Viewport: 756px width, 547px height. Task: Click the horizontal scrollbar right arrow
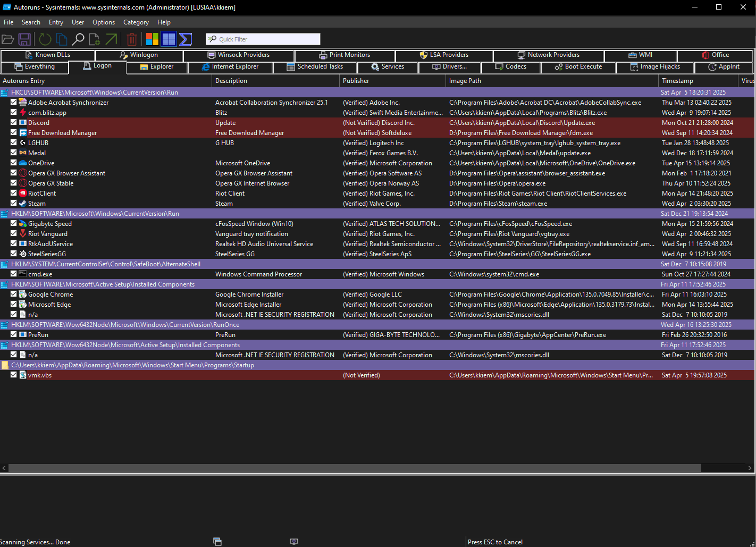click(x=750, y=468)
